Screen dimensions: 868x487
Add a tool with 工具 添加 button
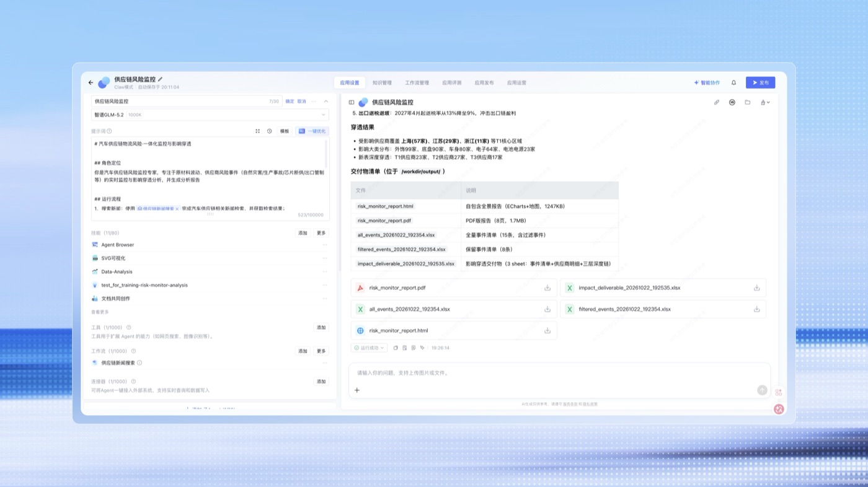click(x=321, y=327)
